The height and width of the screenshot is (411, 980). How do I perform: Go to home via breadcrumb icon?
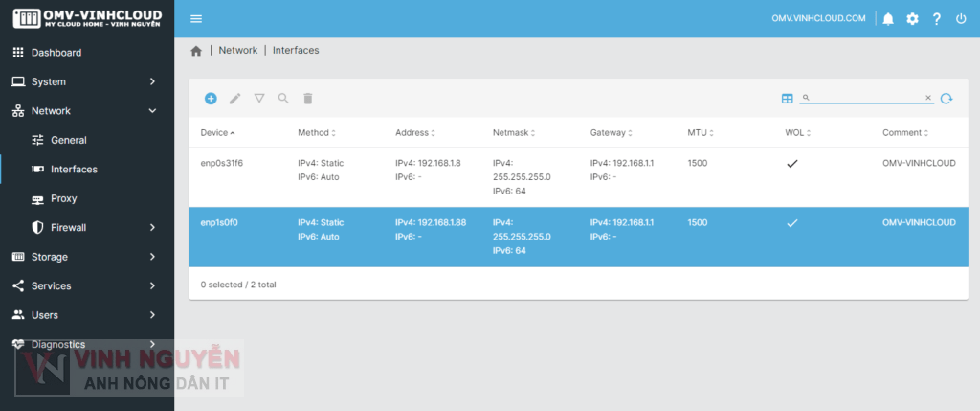196,51
